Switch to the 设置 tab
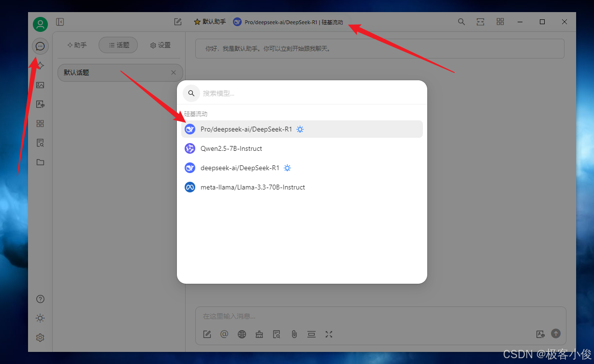Viewport: 594px width, 364px height. point(160,45)
